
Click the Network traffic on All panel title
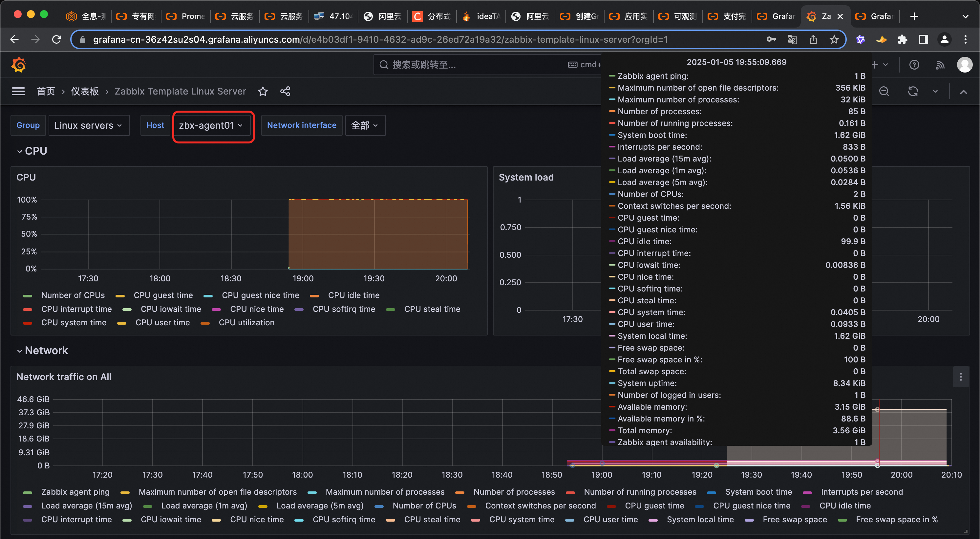(64, 377)
